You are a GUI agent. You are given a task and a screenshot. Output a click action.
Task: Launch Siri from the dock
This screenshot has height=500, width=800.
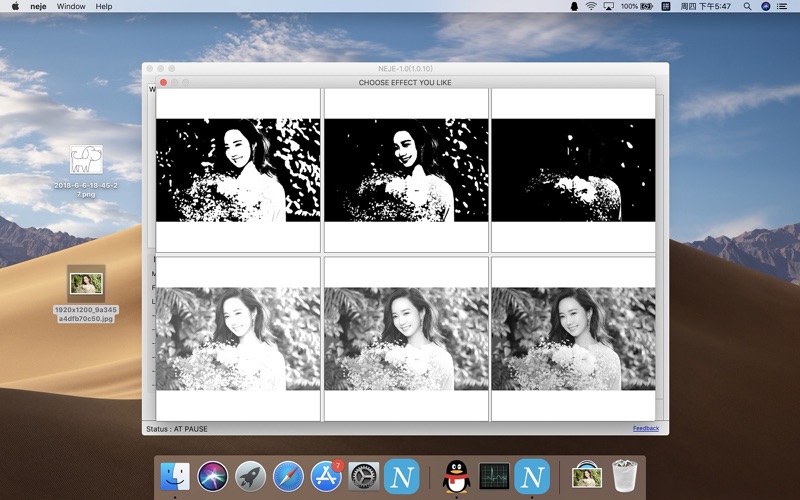tap(212, 476)
